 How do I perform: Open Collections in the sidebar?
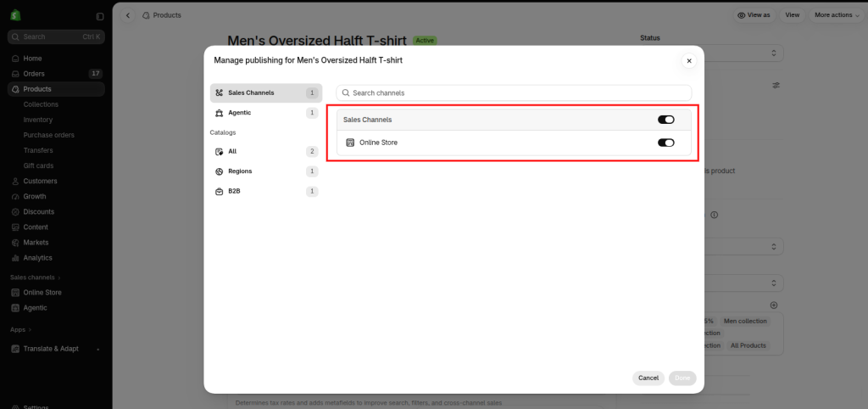[41, 104]
